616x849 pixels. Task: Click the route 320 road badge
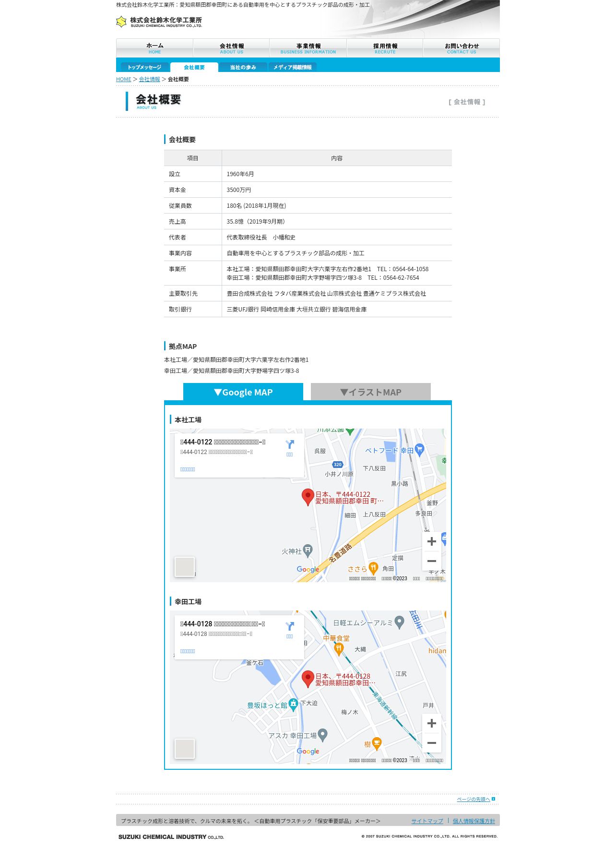338,465
